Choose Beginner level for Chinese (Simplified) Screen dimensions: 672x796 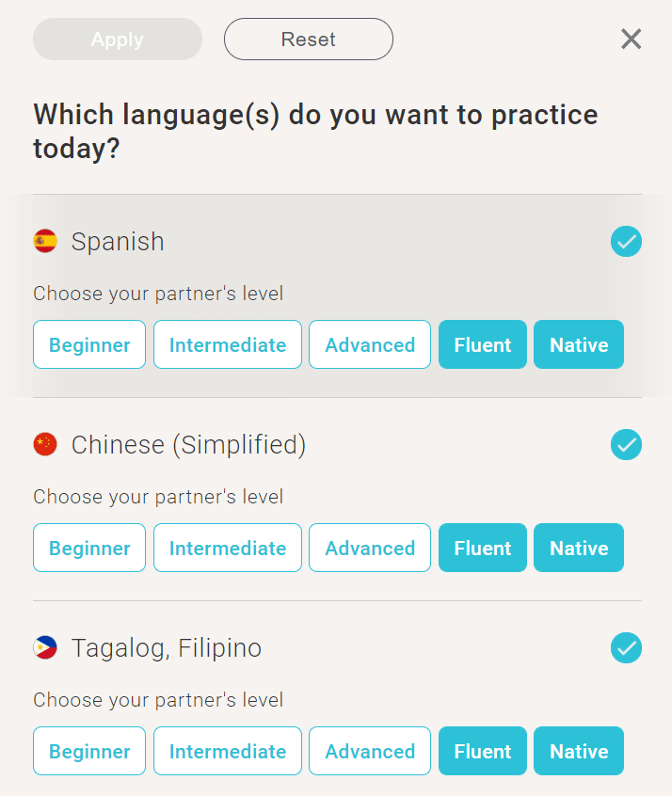[x=89, y=548]
